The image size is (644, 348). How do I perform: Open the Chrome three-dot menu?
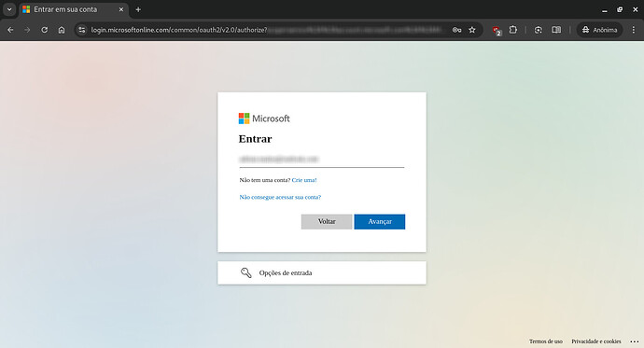pyautogui.click(x=634, y=30)
